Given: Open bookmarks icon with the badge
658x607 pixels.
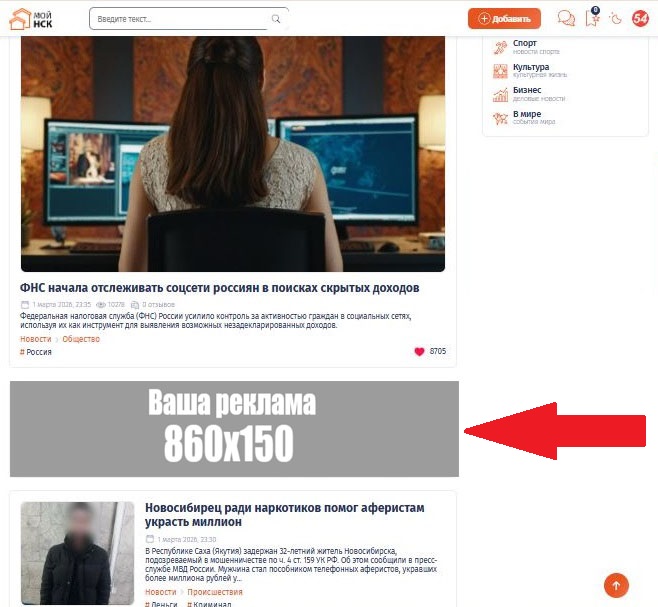Looking at the screenshot, I should click(x=592, y=18).
